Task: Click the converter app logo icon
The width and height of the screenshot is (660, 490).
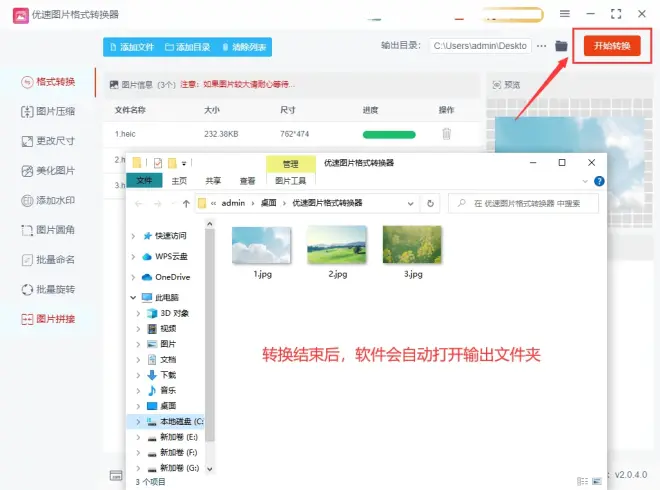Action: pyautogui.click(x=21, y=16)
